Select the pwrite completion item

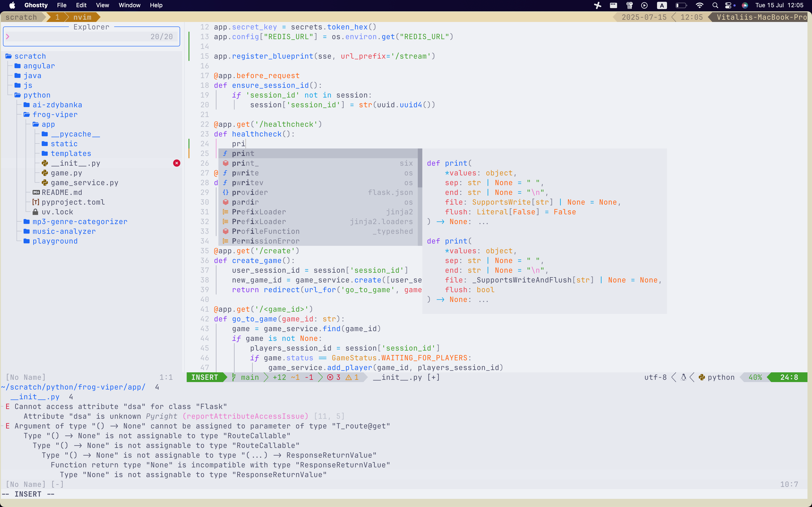pyautogui.click(x=318, y=173)
